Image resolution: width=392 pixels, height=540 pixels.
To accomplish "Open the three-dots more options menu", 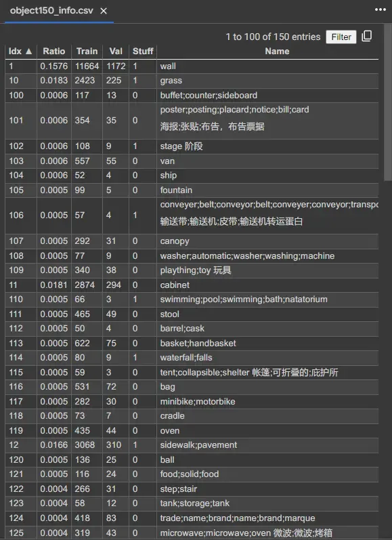I will pyautogui.click(x=380, y=9).
